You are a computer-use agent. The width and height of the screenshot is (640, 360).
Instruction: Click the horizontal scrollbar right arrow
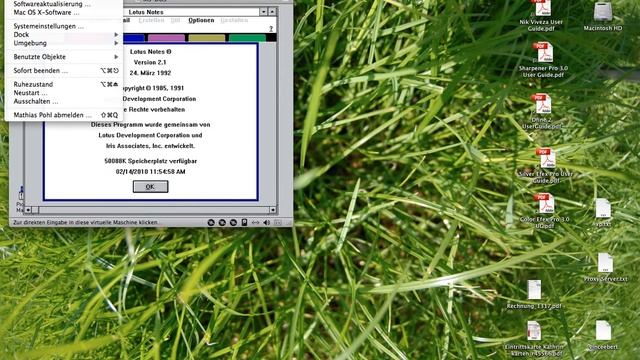273,210
